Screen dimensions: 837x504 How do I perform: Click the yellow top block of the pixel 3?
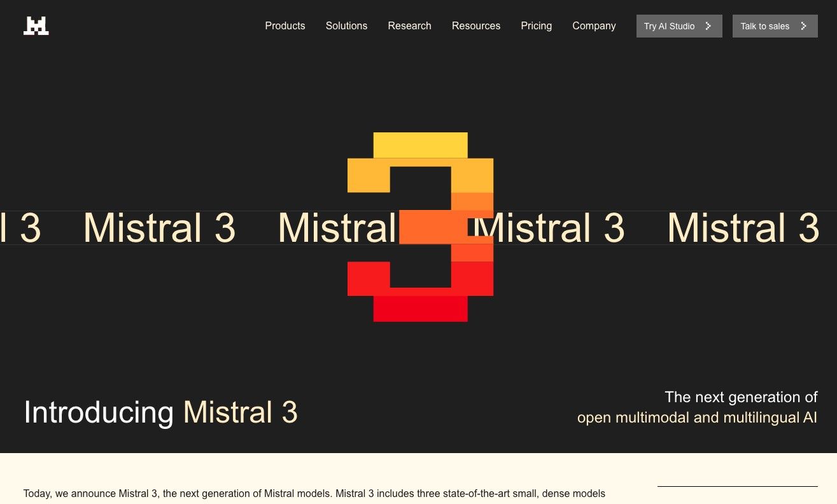coord(420,145)
